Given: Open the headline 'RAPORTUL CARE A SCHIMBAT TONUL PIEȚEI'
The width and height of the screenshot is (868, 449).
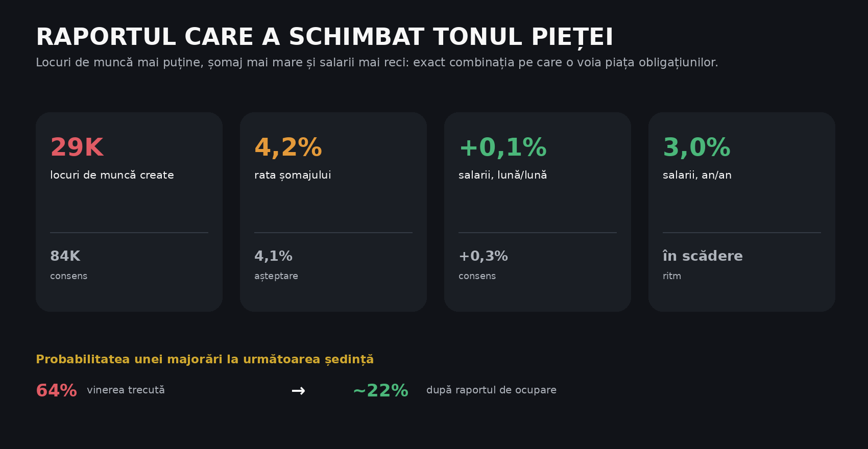Looking at the screenshot, I should coord(324,38).
